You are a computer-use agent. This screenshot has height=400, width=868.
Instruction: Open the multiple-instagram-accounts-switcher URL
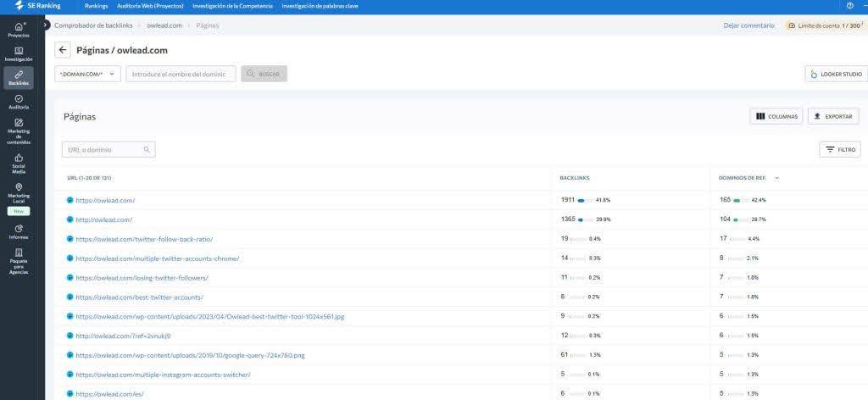click(163, 375)
